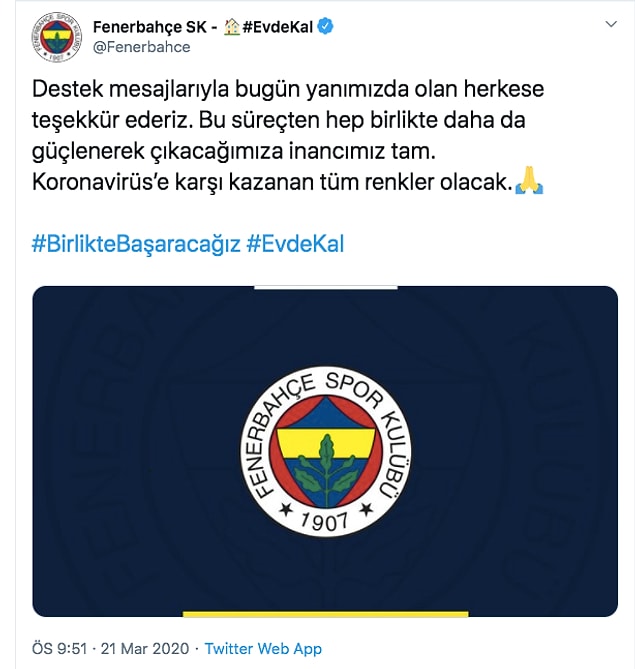The width and height of the screenshot is (635, 669).
Task: Click the praying hands emoji
Action: coord(529,181)
